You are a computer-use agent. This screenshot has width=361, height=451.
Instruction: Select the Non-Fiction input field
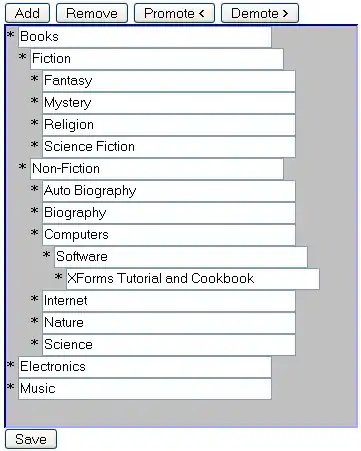[157, 169]
